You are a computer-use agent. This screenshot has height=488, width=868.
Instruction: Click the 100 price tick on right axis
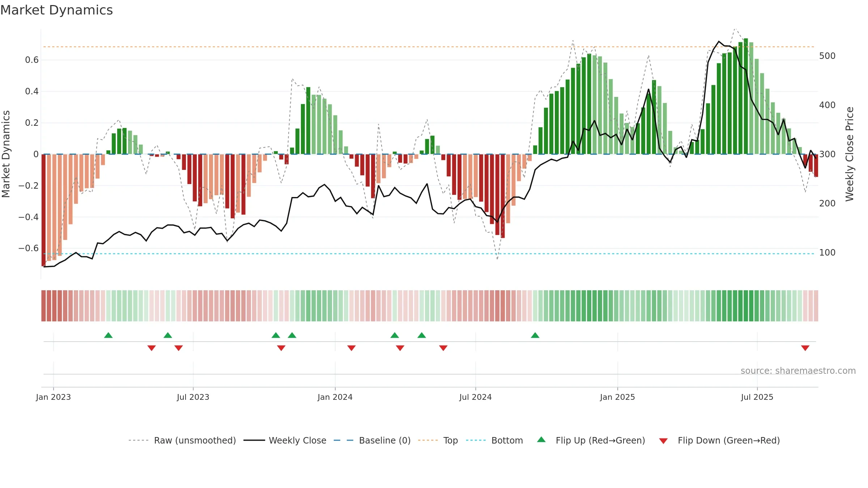coord(827,253)
